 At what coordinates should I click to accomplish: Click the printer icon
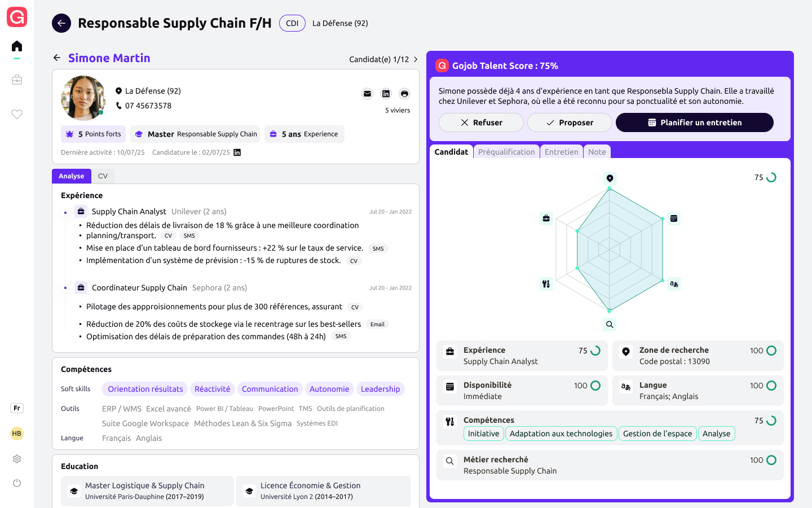[404, 94]
